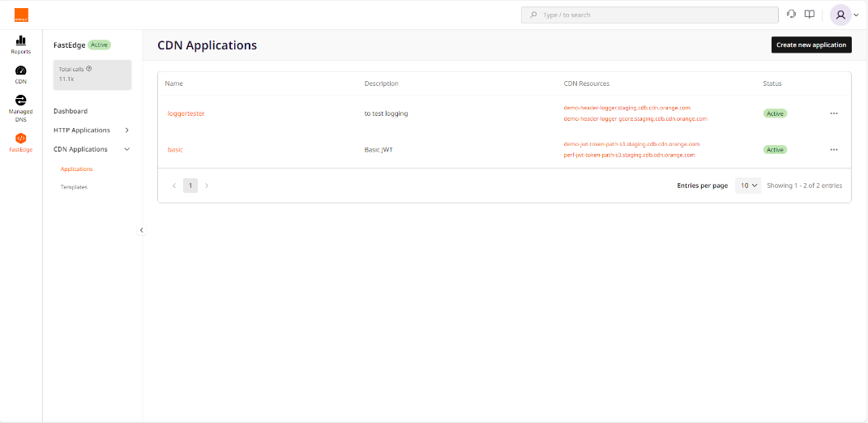Open the support headset icon
The width and height of the screenshot is (868, 423).
792,15
